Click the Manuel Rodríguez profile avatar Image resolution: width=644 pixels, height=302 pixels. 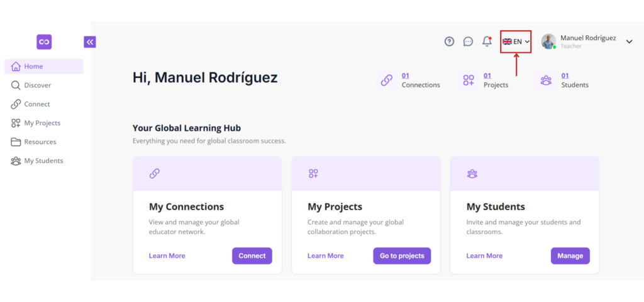pyautogui.click(x=548, y=42)
